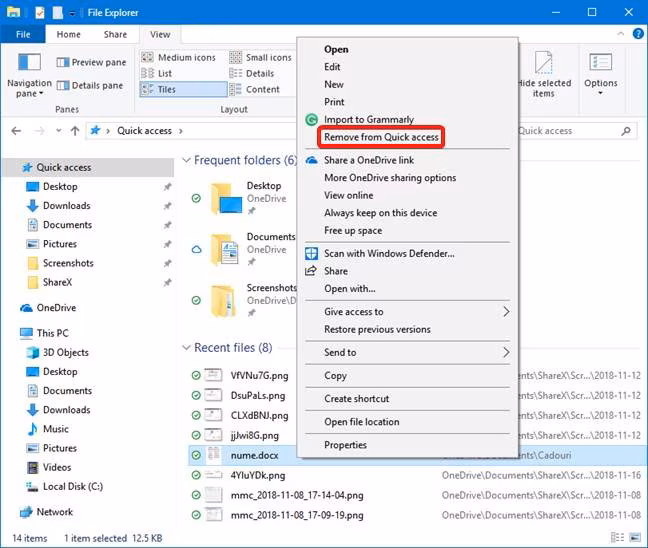
Task: Switch to large thumbnails view icon in status bar
Action: point(635,537)
